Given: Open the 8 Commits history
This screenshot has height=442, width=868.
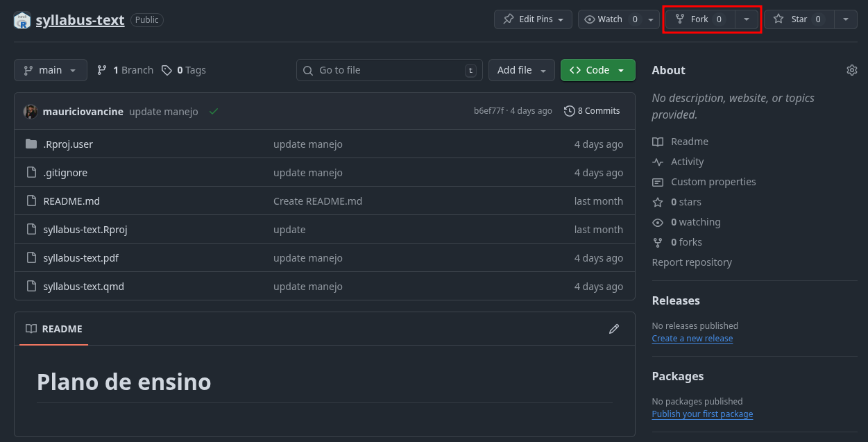Looking at the screenshot, I should 592,111.
